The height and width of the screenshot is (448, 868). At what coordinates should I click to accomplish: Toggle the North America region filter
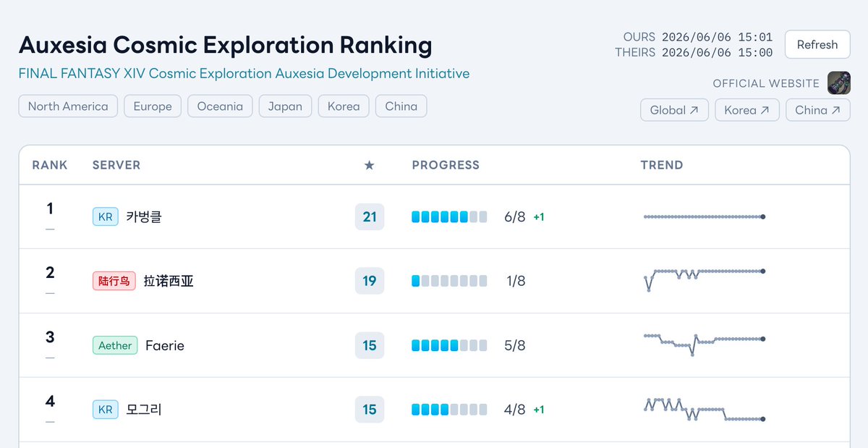click(x=68, y=106)
